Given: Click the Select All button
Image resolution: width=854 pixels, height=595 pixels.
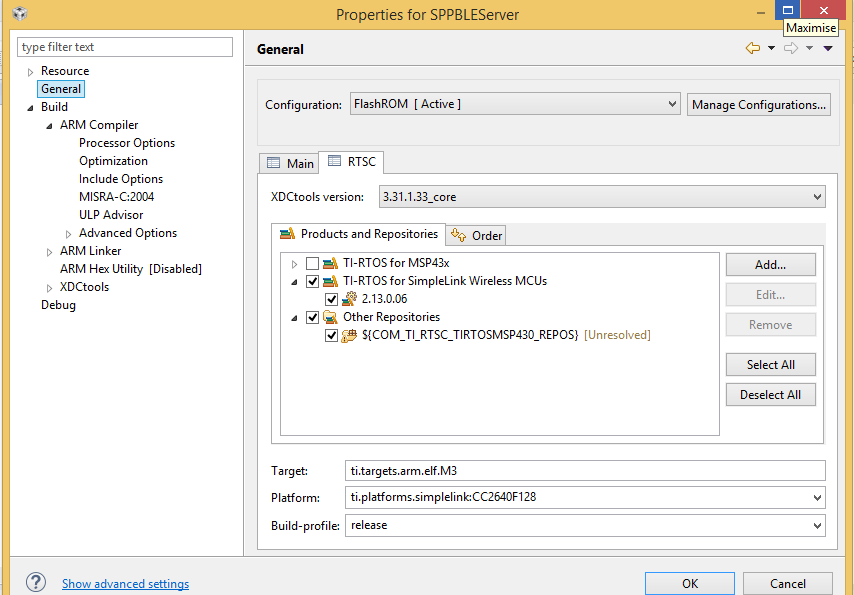Looking at the screenshot, I should [771, 365].
